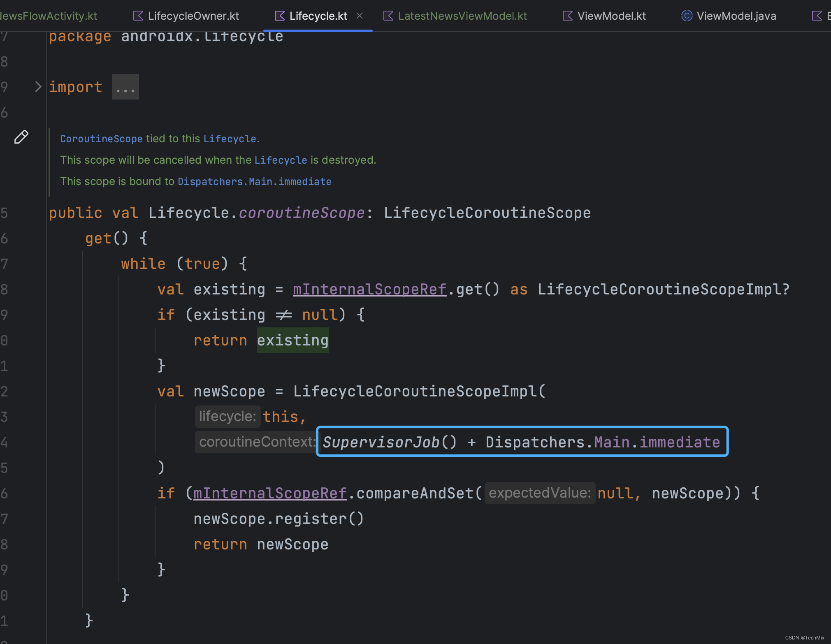Viewport: 831px width, 644px height.
Task: Click the 'get()' accessor
Action: click(x=107, y=239)
